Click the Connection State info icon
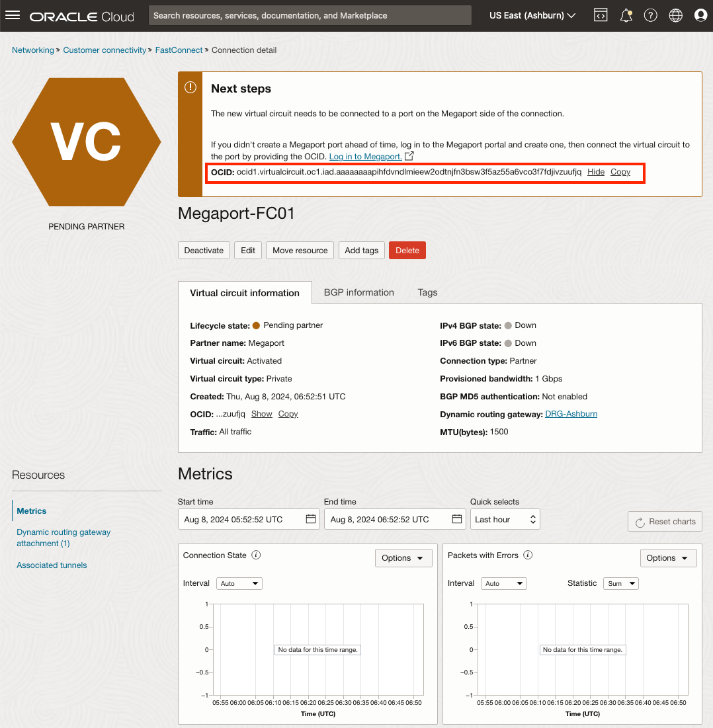Image resolution: width=713 pixels, height=728 pixels. pyautogui.click(x=256, y=555)
